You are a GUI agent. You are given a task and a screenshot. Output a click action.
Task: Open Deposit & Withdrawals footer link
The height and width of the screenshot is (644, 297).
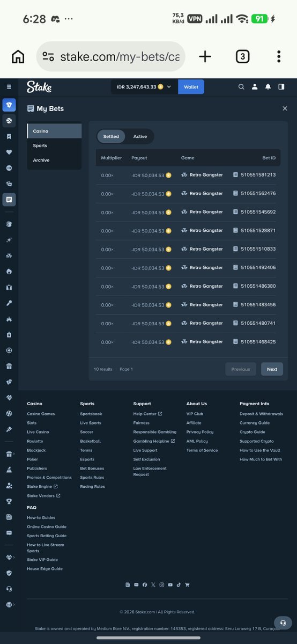click(x=261, y=414)
